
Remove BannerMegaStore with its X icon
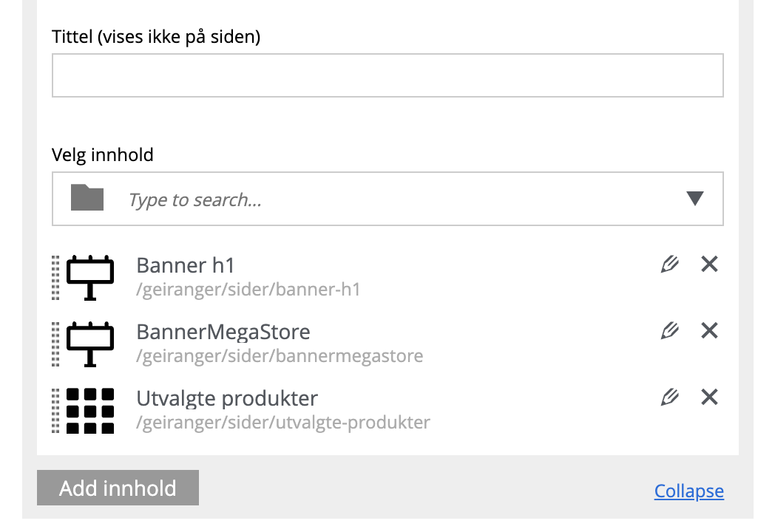coord(709,330)
